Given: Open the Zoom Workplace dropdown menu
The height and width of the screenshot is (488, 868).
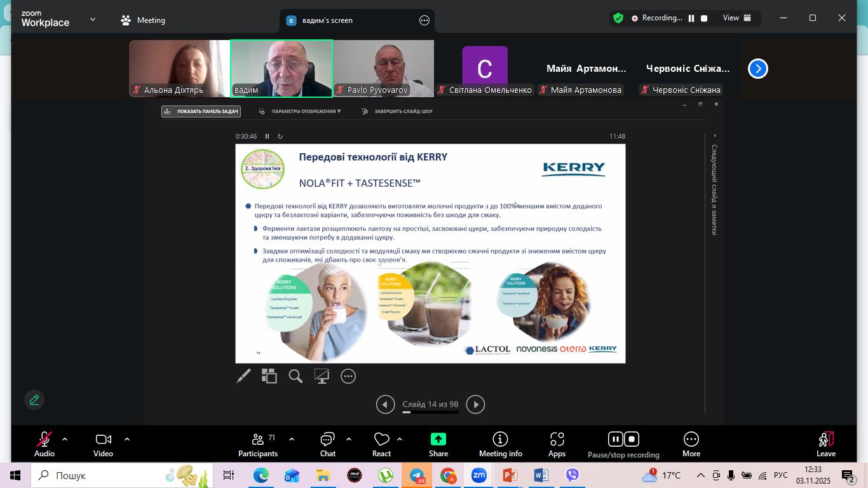Looking at the screenshot, I should point(93,20).
